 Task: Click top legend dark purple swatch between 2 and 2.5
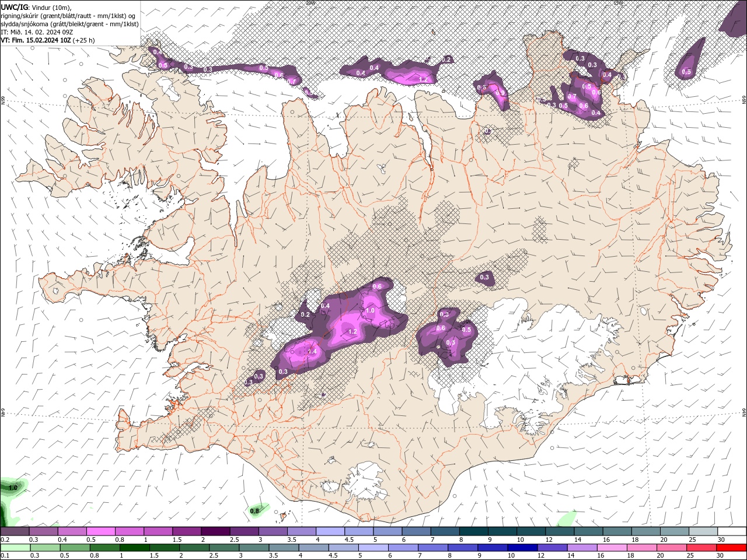click(215, 531)
